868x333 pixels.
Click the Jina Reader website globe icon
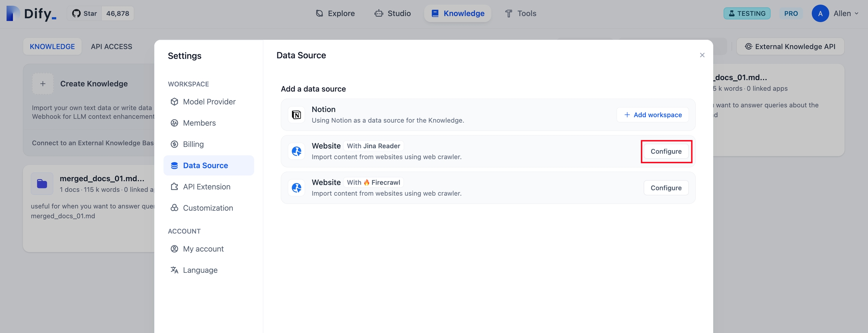point(296,151)
